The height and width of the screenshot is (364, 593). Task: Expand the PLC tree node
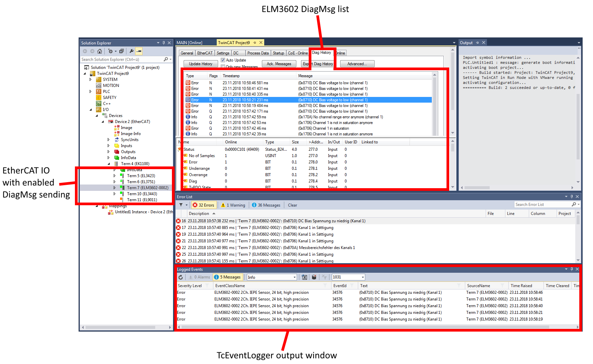pos(91,92)
